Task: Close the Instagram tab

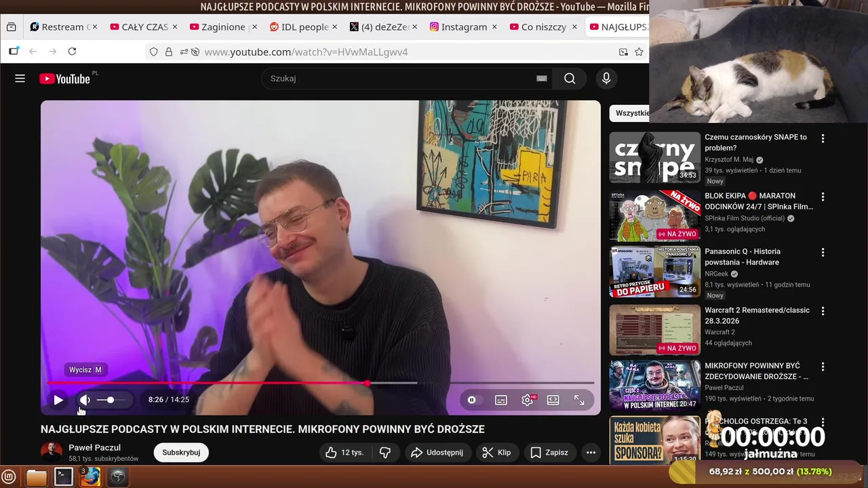Action: pyautogui.click(x=494, y=27)
